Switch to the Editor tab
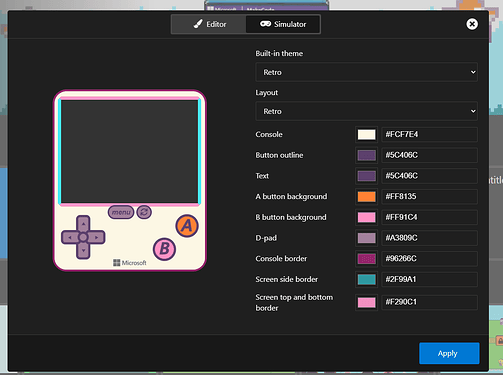The width and height of the screenshot is (503, 375). tap(209, 24)
